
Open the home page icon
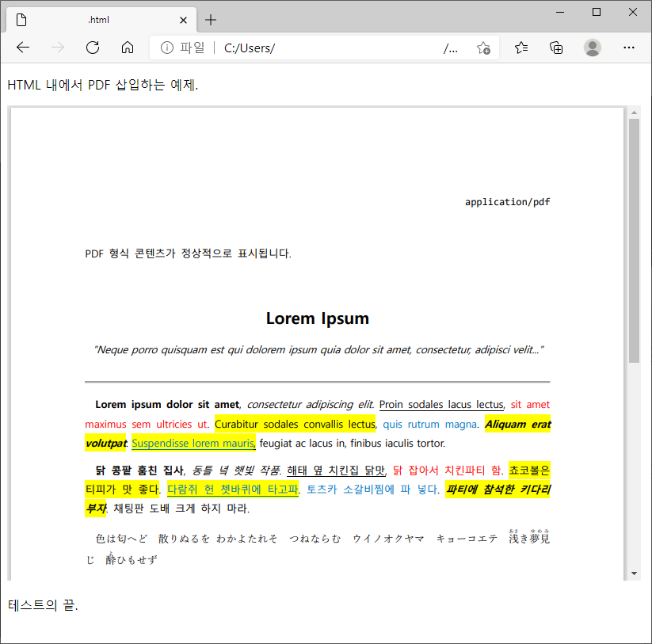coord(128,48)
